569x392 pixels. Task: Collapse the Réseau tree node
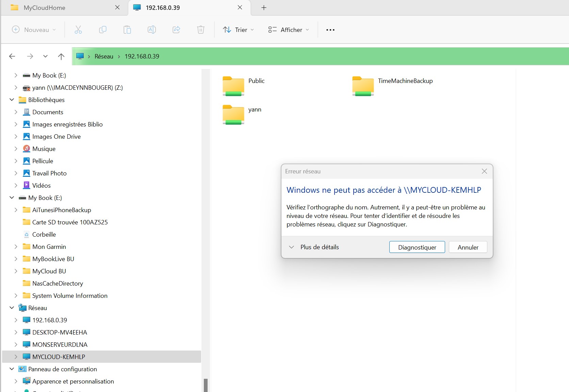tap(12, 308)
